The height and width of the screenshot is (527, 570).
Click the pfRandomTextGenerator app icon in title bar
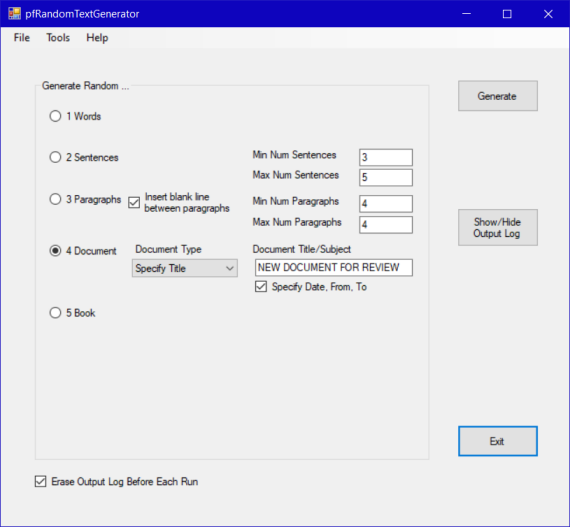(15, 13)
